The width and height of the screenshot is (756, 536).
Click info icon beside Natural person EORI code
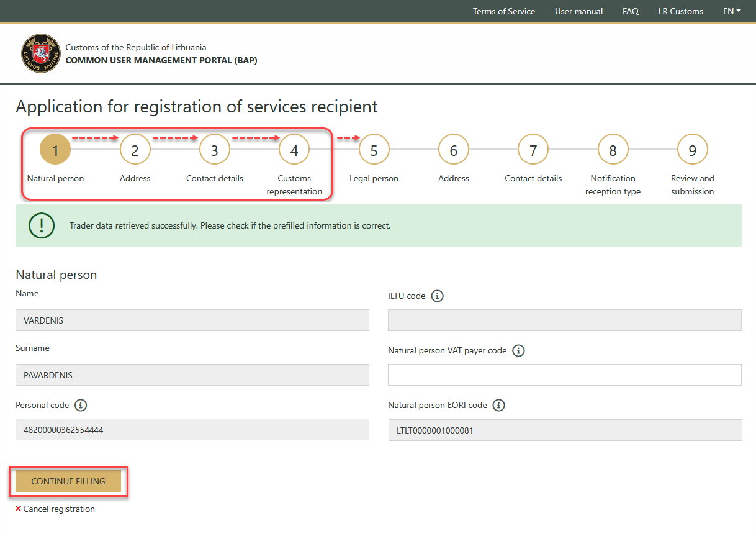tap(498, 406)
